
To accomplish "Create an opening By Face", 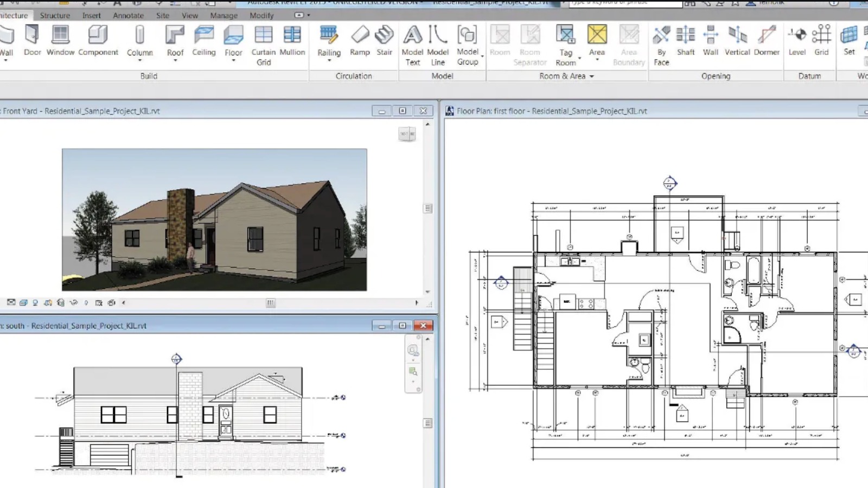I will point(661,46).
